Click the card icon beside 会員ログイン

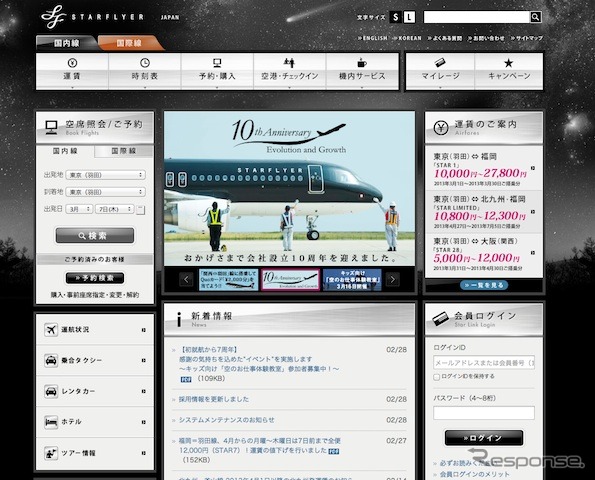pos(441,319)
